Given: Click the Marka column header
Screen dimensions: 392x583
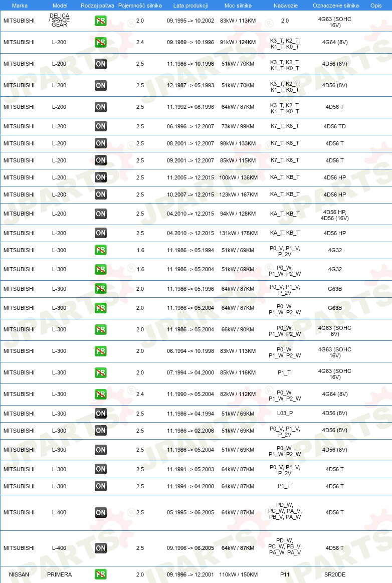Looking at the screenshot, I should [x=20, y=6].
